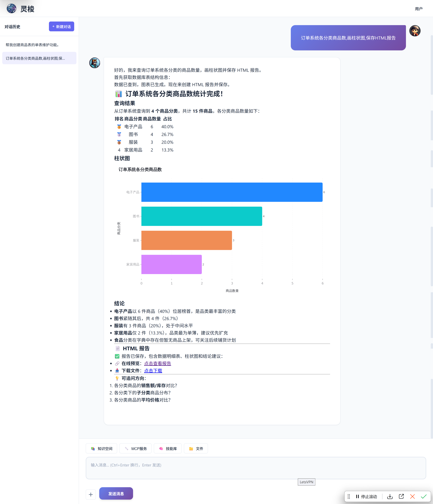The image size is (433, 504).
Task: Click 停止滚动 in the capture toolbar
Action: (366, 497)
